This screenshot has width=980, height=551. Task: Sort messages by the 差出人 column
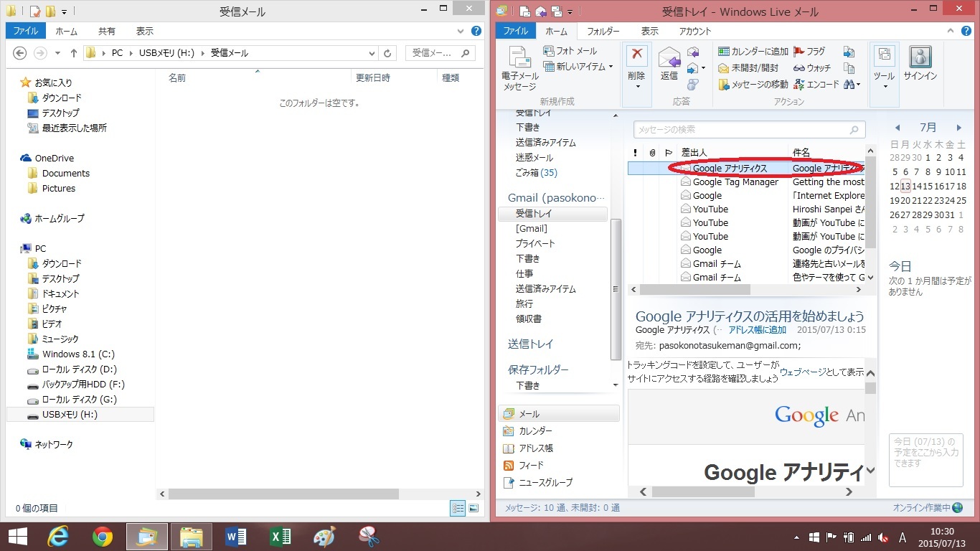(732, 152)
